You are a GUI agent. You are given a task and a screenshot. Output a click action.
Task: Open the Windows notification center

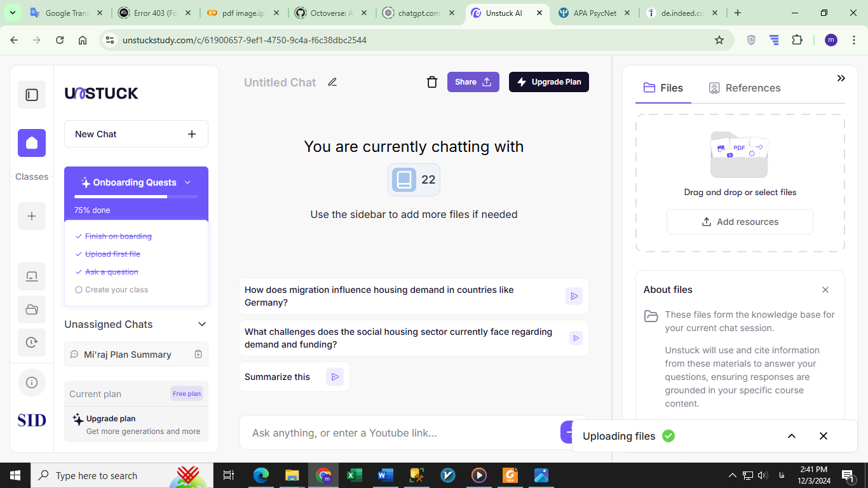(x=848, y=475)
